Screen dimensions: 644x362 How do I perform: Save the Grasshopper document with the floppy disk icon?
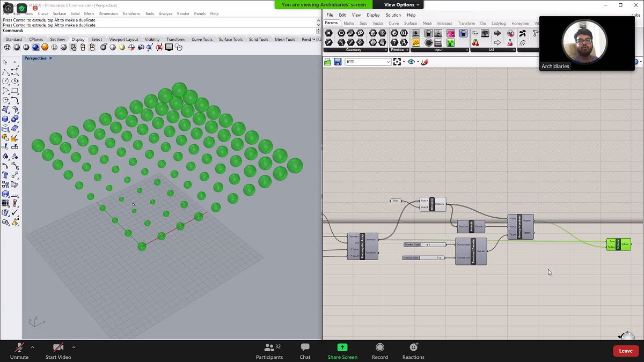click(338, 62)
